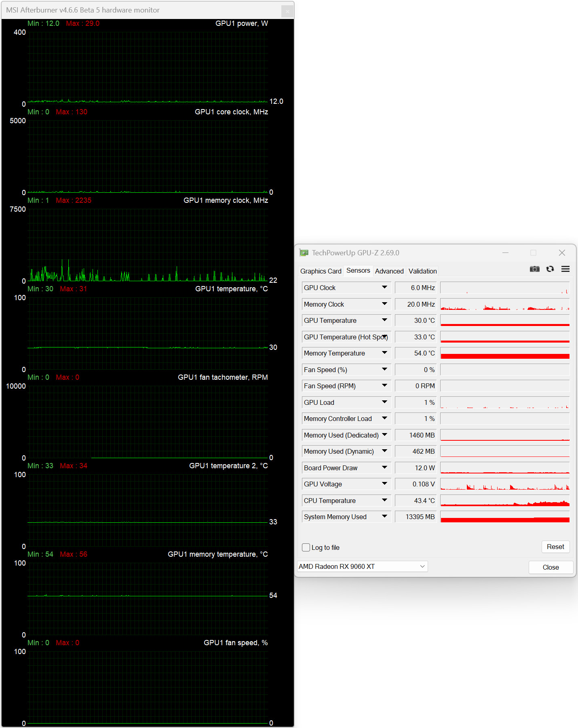Switch to the Graphics Card tab
This screenshot has width=578, height=728.
point(321,271)
